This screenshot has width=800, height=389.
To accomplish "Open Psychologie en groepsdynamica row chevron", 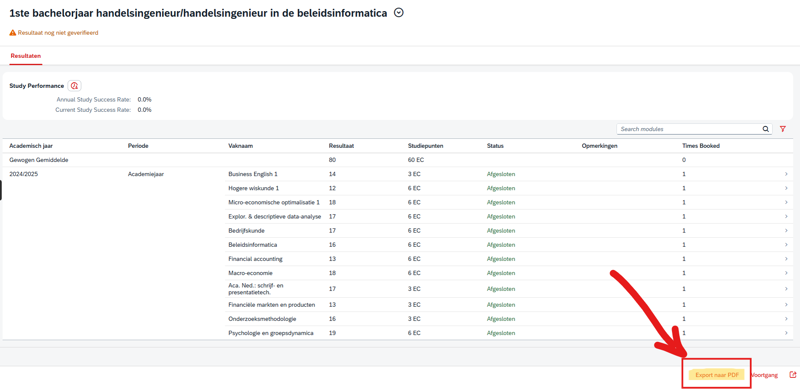I will [x=786, y=333].
